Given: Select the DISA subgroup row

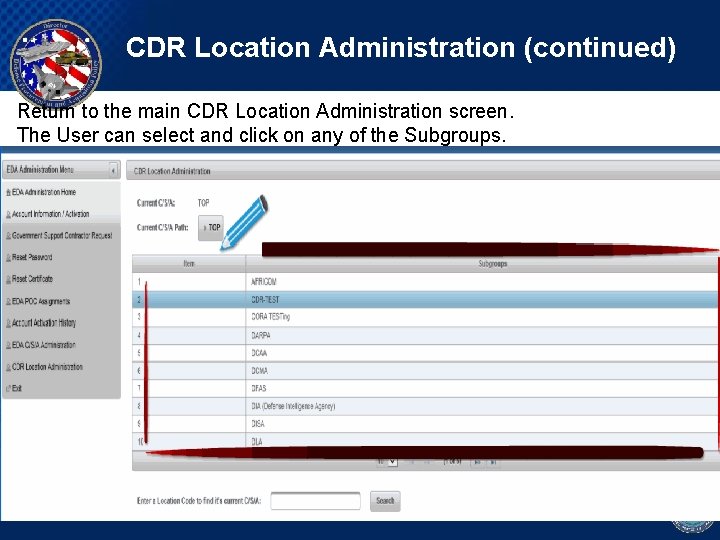Looking at the screenshot, I should tap(426, 424).
